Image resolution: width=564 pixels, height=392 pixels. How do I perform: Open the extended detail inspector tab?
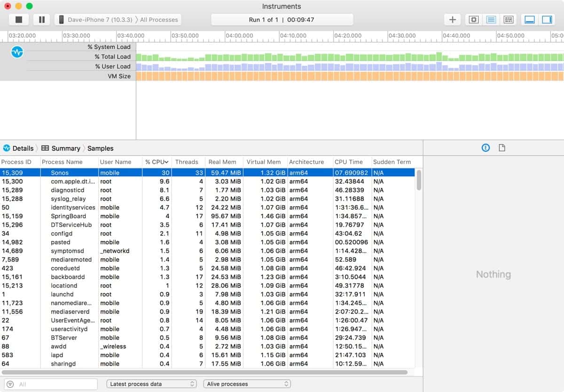click(486, 148)
